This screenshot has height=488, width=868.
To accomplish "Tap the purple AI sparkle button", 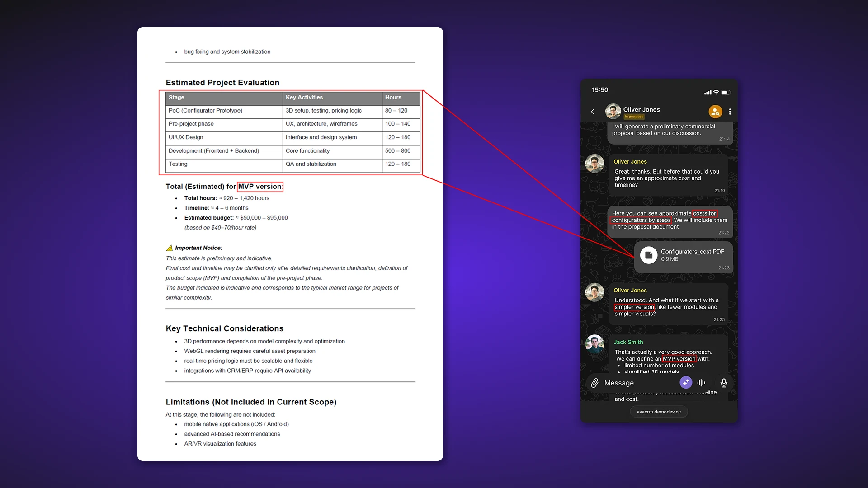I will tap(686, 383).
